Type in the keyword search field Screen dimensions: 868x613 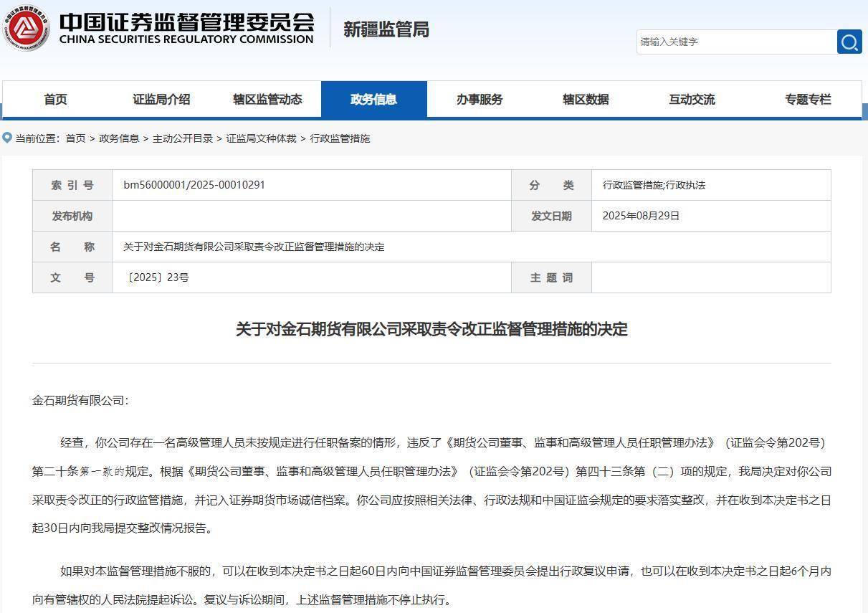pos(736,42)
